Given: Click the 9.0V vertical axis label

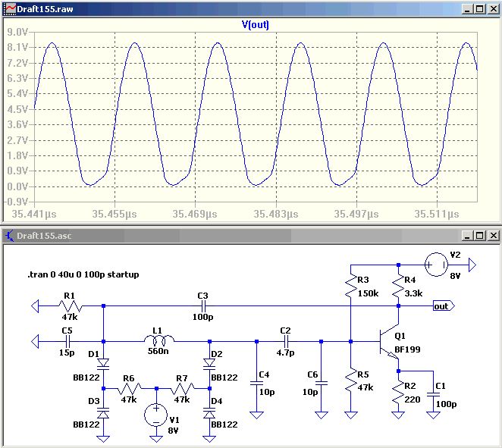Looking at the screenshot, I should (17, 32).
